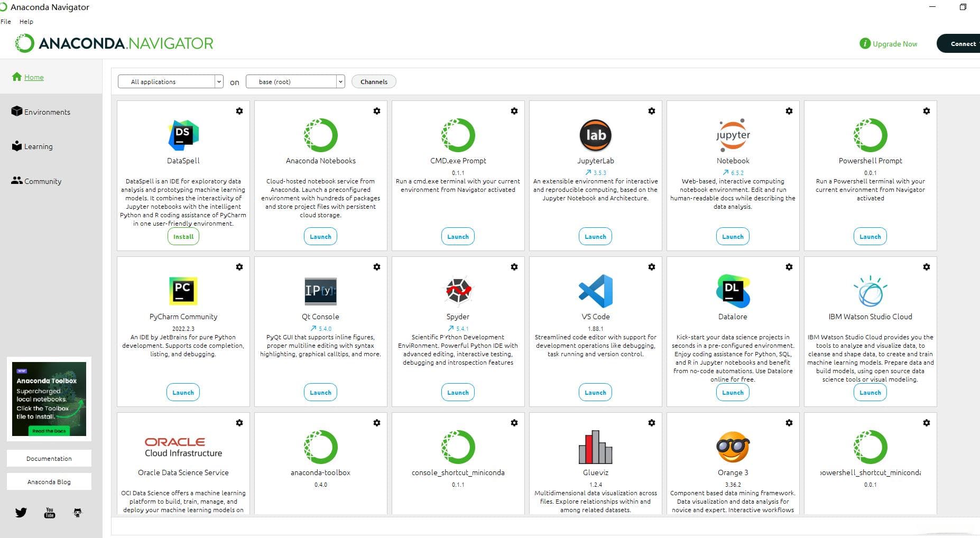The height and width of the screenshot is (538, 980).
Task: Open settings gear on Datalore tile
Action: pyautogui.click(x=789, y=267)
